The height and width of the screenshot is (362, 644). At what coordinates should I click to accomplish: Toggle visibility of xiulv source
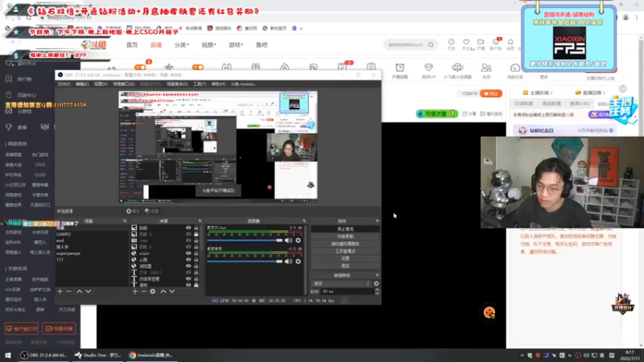pyautogui.click(x=188, y=253)
